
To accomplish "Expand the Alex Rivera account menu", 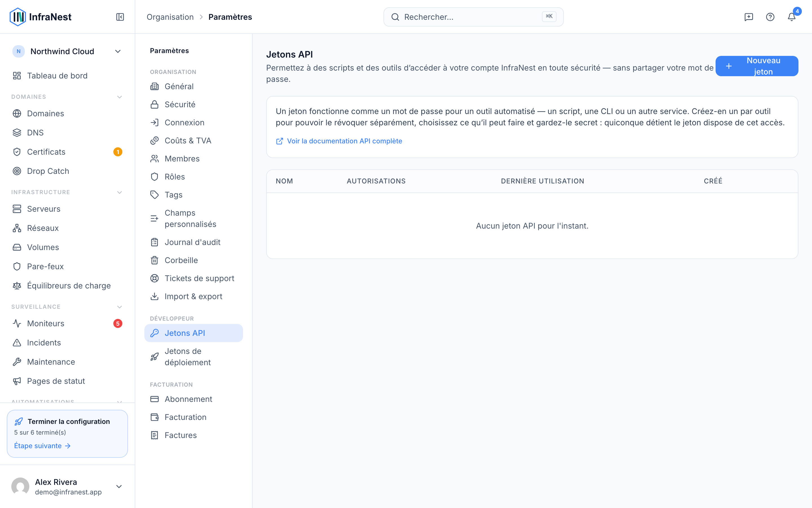I will [119, 487].
